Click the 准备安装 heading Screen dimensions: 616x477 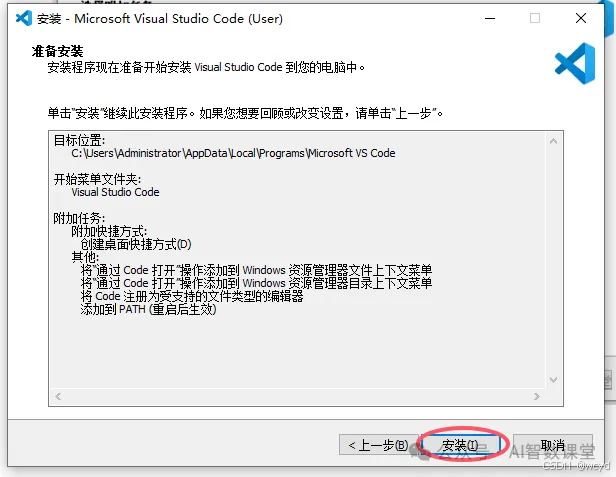coord(57,51)
